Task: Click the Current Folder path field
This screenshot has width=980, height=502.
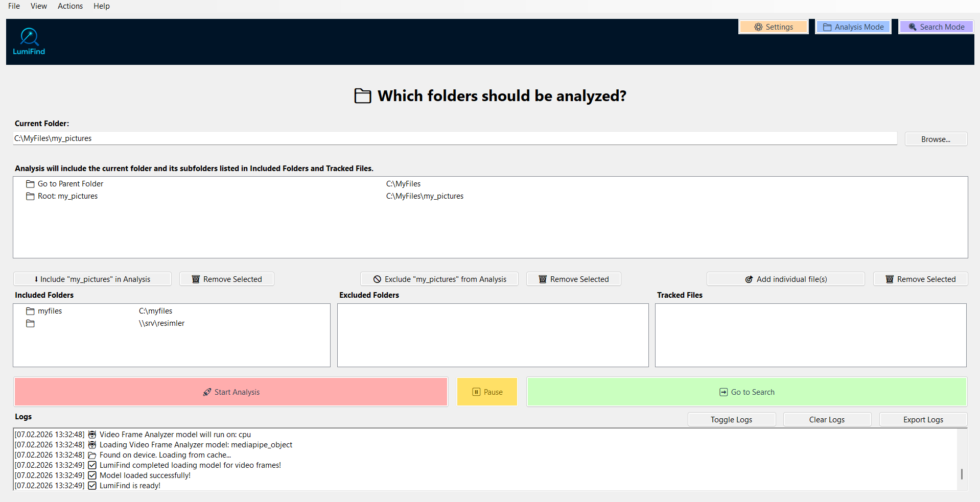Action: click(x=455, y=138)
